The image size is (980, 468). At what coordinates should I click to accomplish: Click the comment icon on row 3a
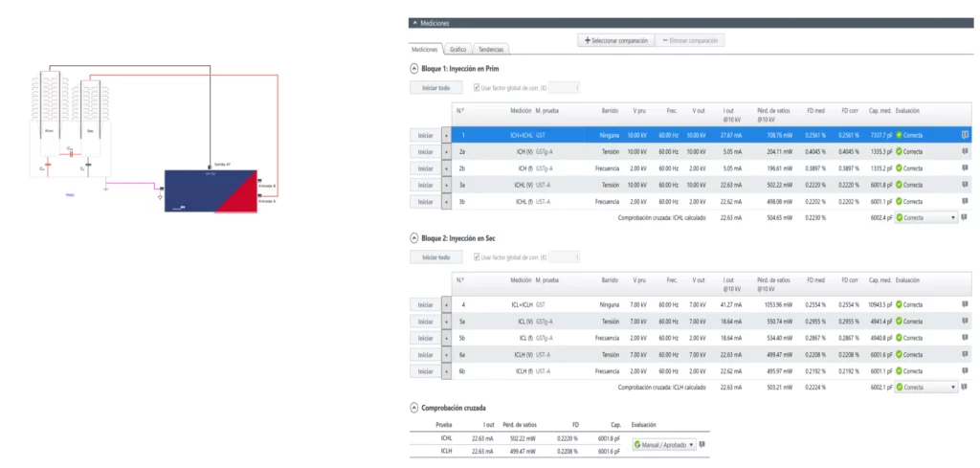tap(965, 185)
